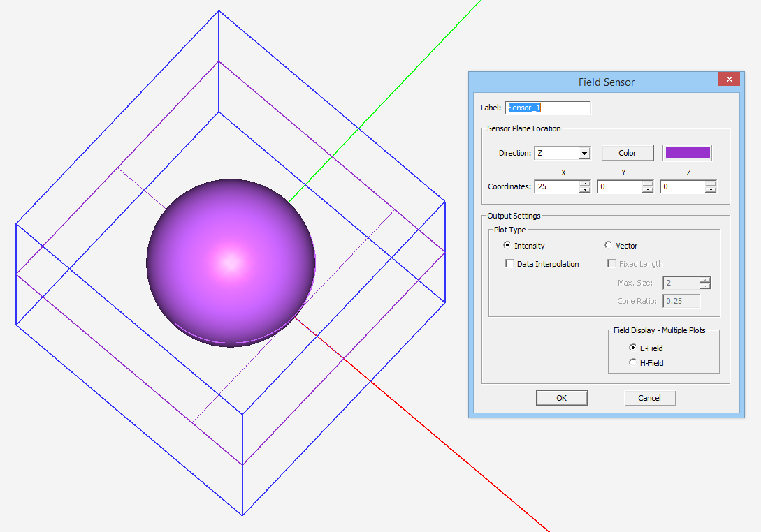Click the Sensor_1 label text field
This screenshot has height=532, width=761.
547,108
